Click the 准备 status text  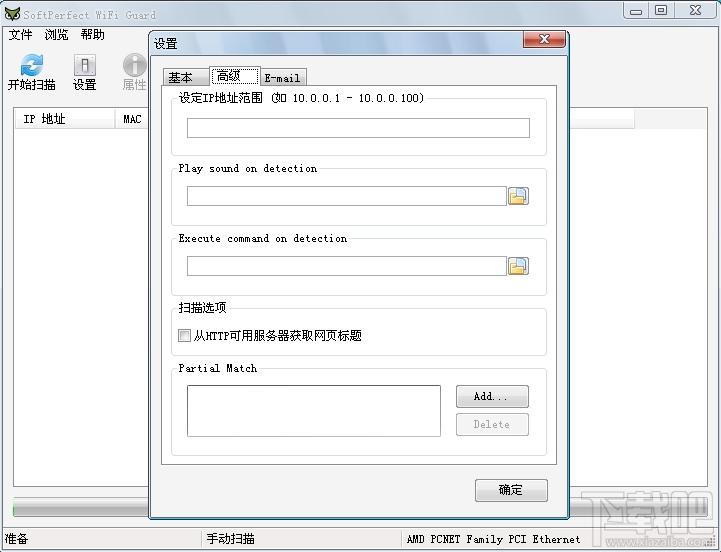point(17,539)
